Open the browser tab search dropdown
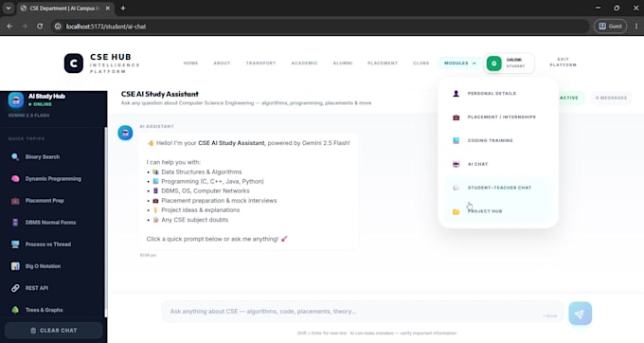 pos(9,9)
